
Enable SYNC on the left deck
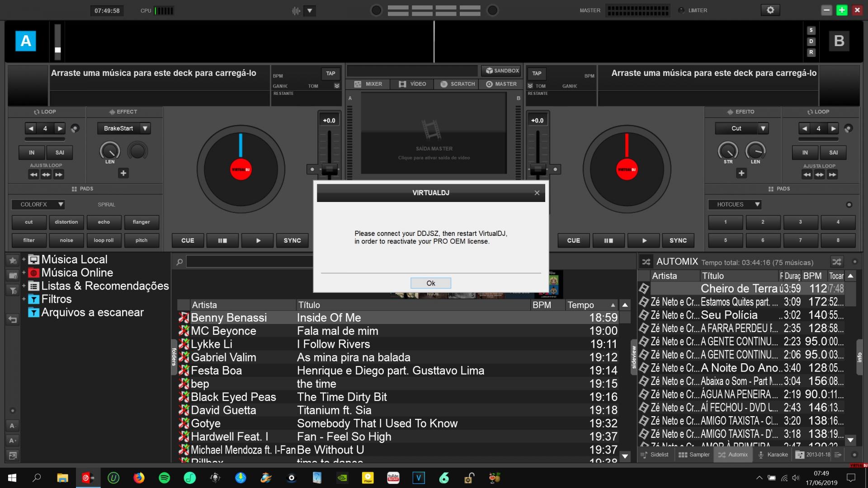tap(292, 240)
